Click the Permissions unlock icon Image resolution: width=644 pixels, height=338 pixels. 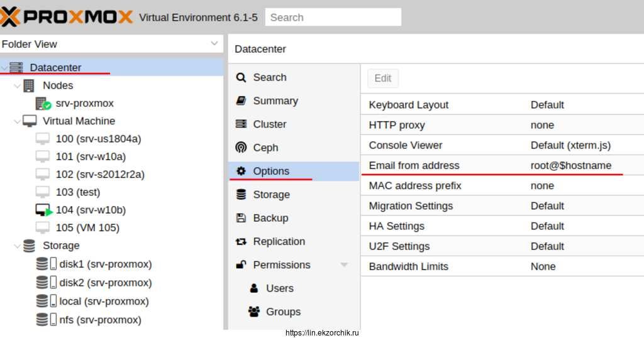pyautogui.click(x=241, y=264)
